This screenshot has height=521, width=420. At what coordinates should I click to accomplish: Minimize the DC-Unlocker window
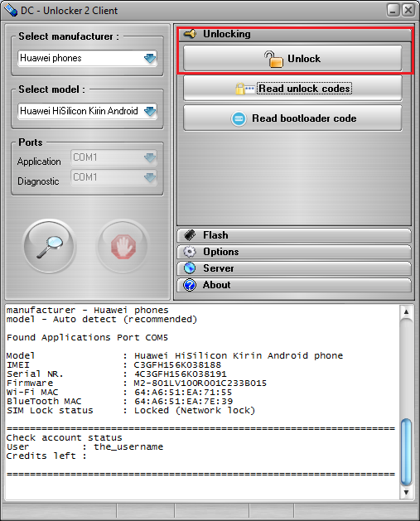point(393,10)
